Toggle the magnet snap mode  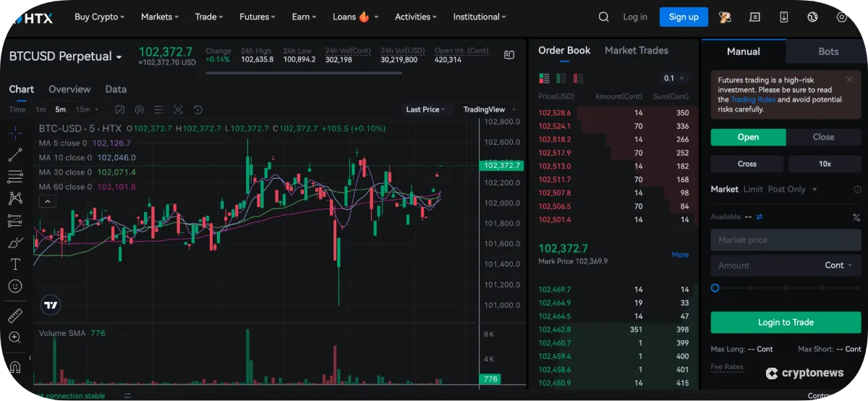[x=15, y=367]
